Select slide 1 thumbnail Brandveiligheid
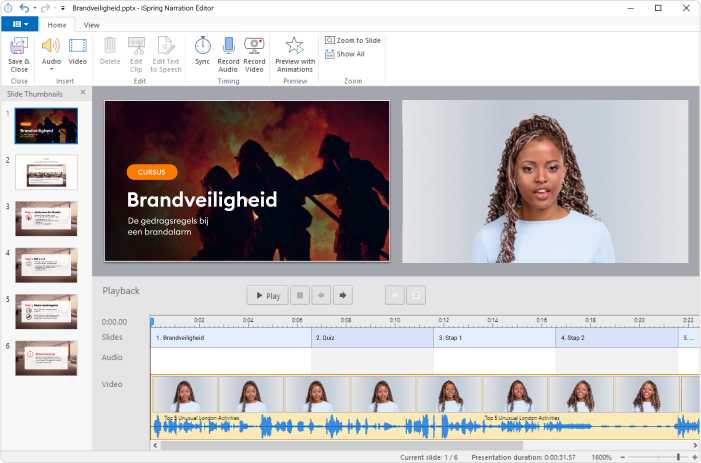This screenshot has width=701, height=463. 46,126
